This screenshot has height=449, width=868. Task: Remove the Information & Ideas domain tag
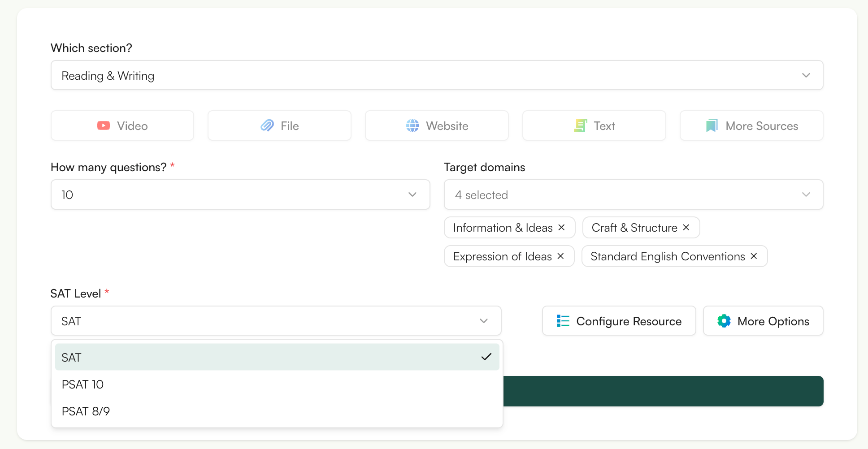(x=561, y=228)
